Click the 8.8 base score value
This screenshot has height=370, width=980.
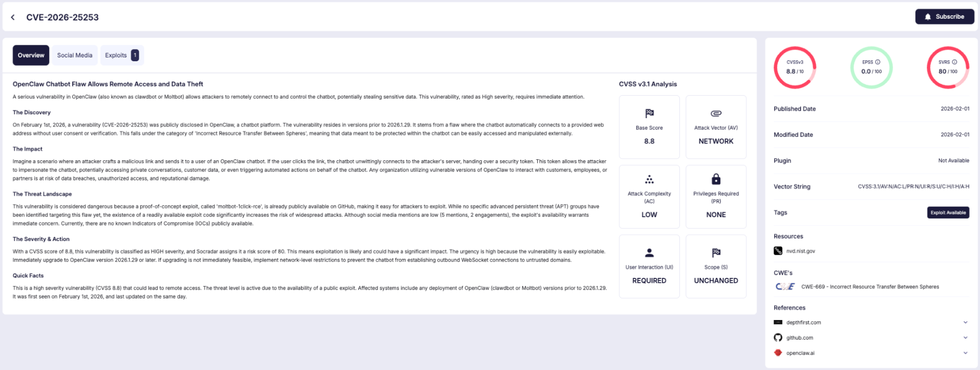pyautogui.click(x=649, y=141)
